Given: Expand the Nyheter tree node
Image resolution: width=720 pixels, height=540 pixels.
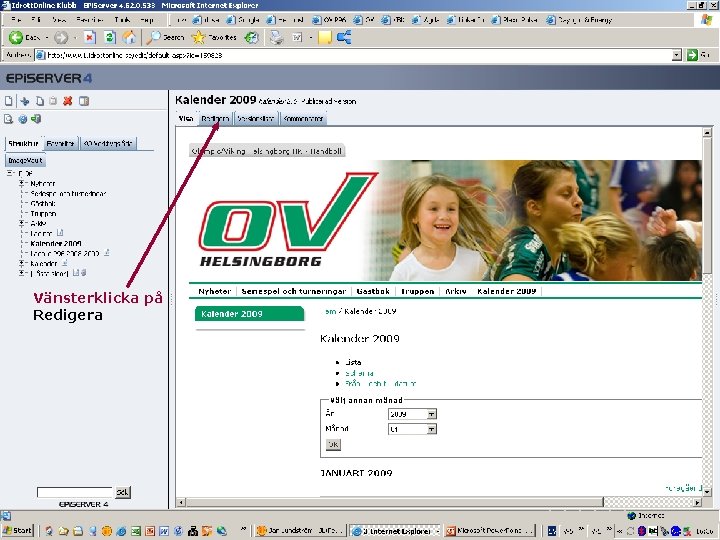Looking at the screenshot, I should (21, 183).
